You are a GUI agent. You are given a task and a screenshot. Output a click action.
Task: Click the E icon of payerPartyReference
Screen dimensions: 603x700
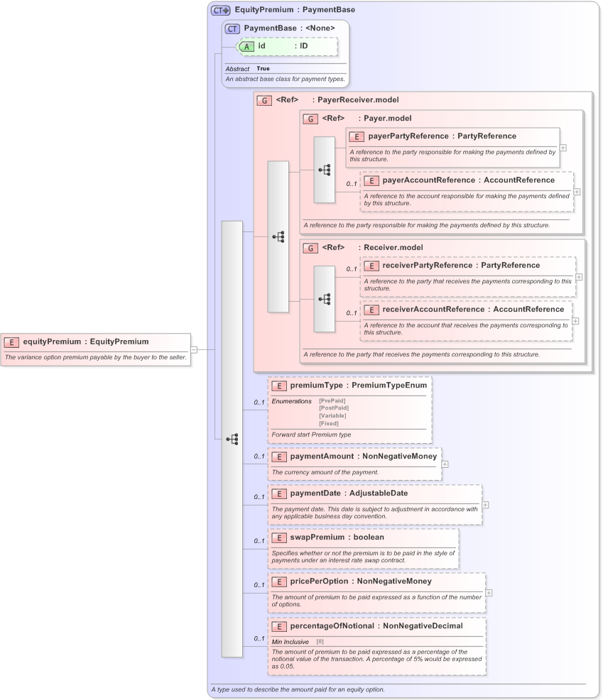(x=357, y=136)
